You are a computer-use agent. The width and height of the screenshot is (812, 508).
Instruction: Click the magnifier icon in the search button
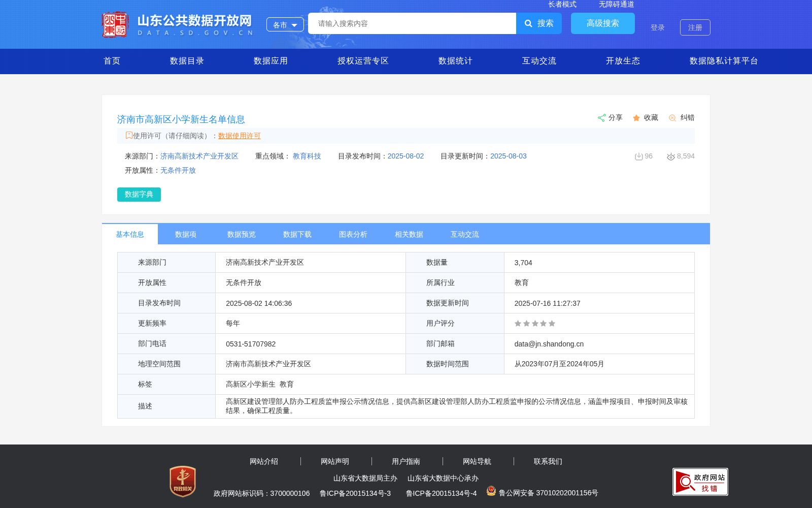528,23
